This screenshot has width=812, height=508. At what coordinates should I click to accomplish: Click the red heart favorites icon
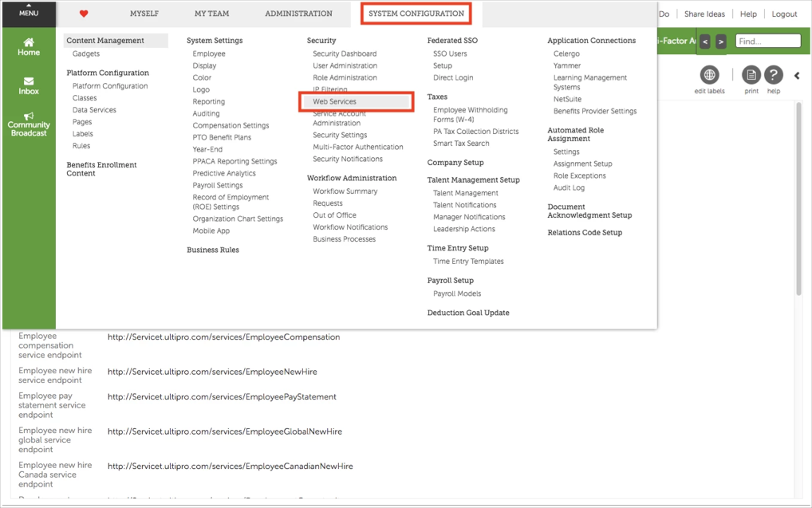click(x=85, y=14)
